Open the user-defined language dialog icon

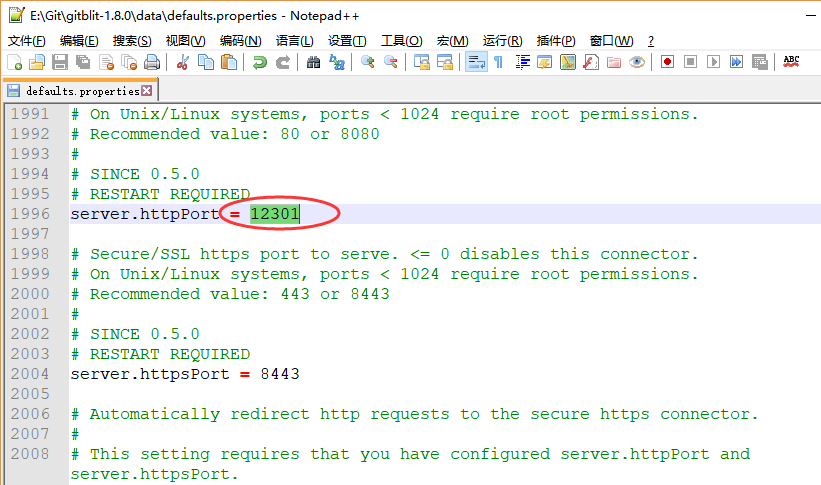pos(545,62)
